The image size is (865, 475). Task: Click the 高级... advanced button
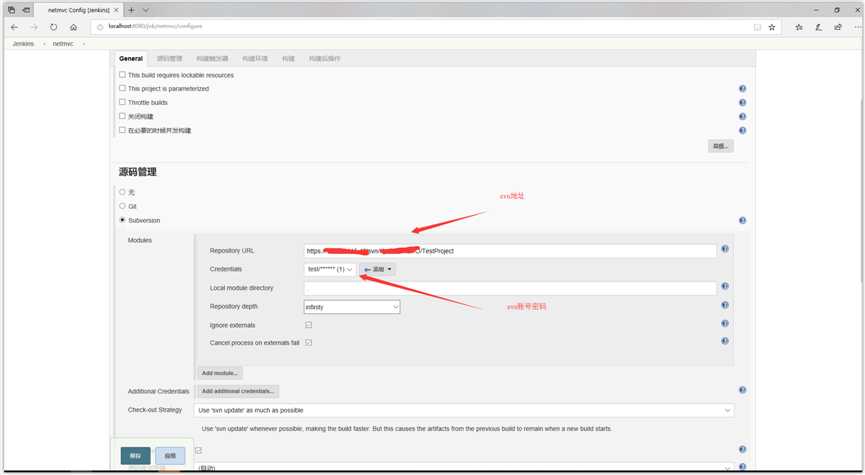tap(720, 146)
